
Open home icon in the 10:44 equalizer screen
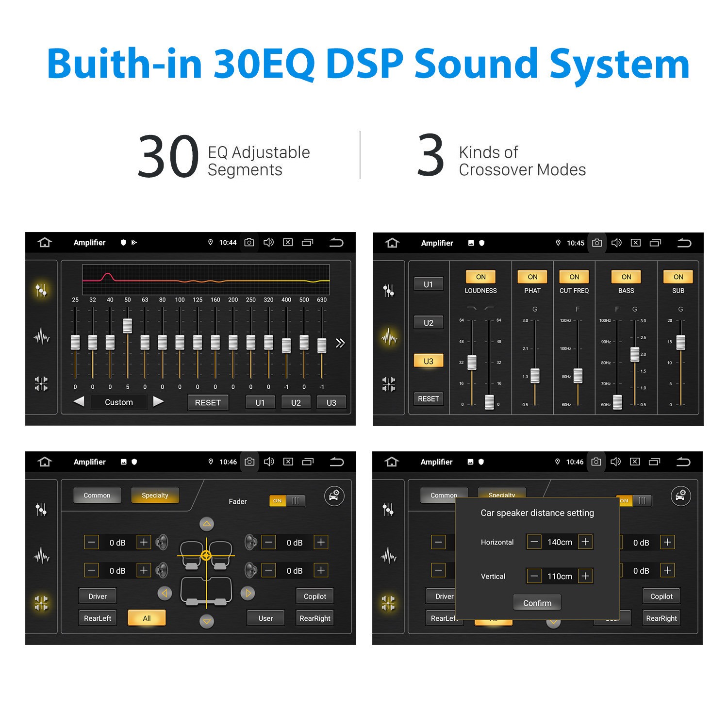coord(45,242)
